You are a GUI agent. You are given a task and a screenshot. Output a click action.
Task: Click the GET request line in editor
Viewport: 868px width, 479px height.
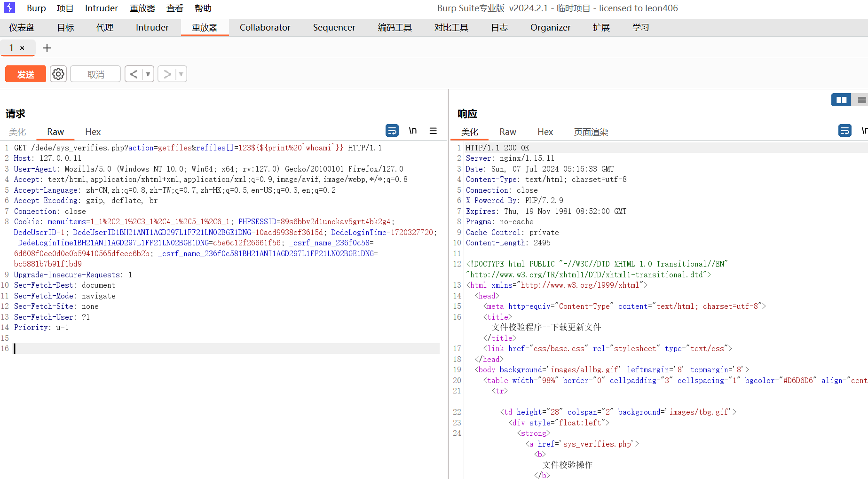point(198,148)
